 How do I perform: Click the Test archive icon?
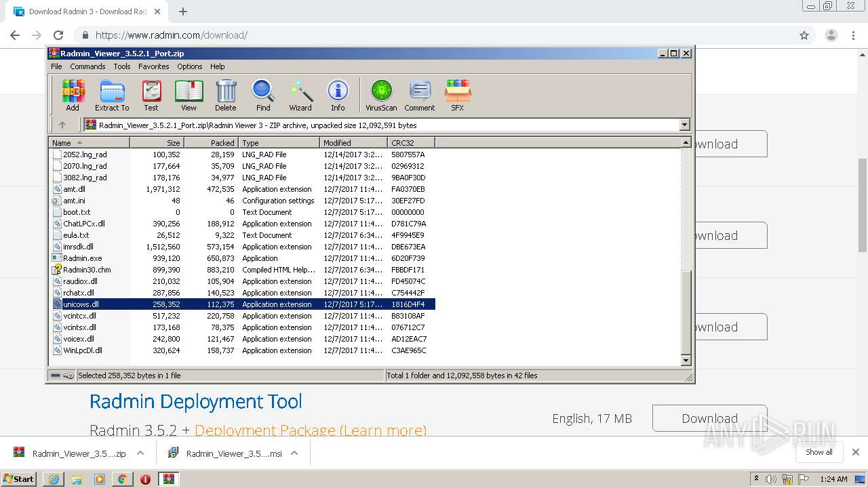point(151,95)
